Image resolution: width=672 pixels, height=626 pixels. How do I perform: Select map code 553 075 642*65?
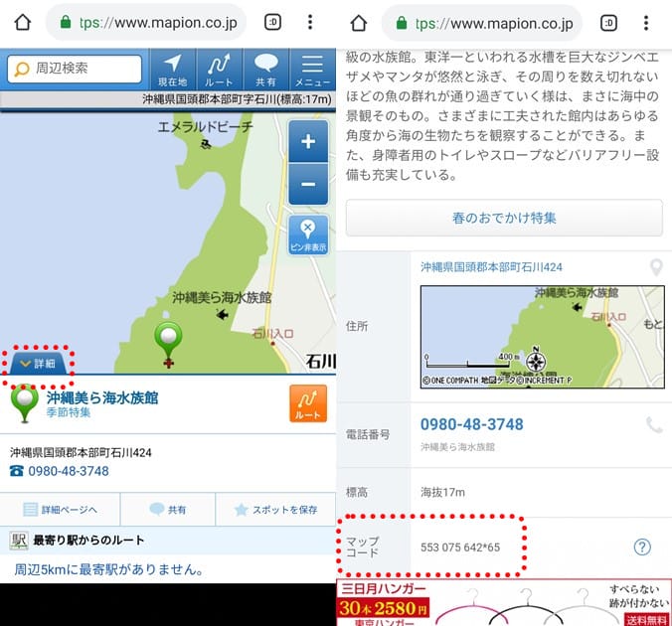coord(460,548)
